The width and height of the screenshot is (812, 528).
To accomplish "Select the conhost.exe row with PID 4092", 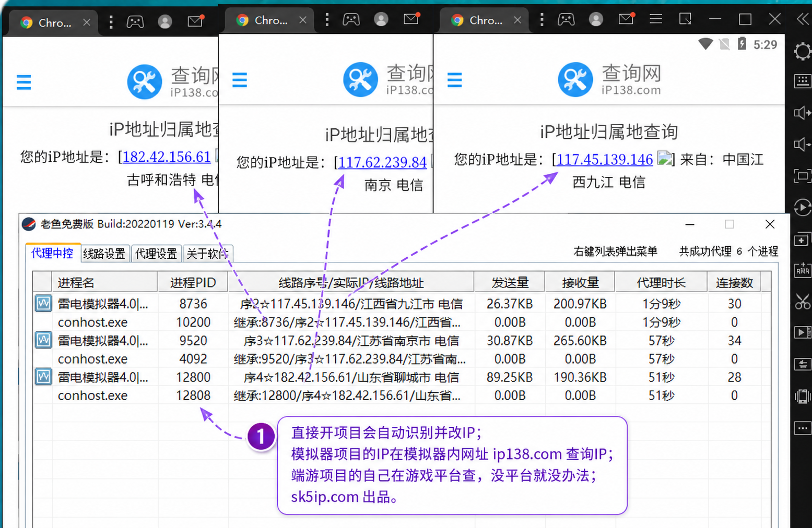I will point(401,359).
